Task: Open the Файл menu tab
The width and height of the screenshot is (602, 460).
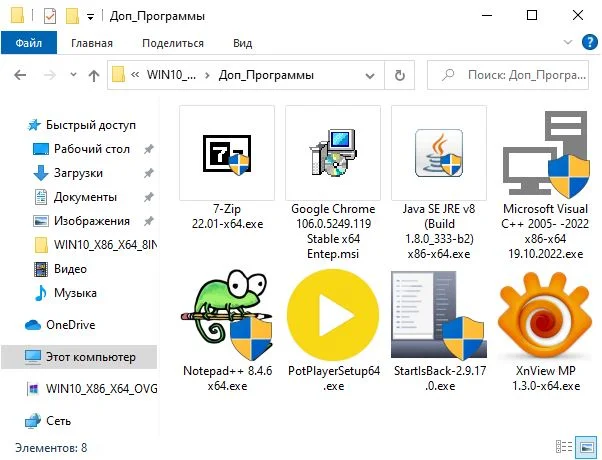Action: coord(29,43)
